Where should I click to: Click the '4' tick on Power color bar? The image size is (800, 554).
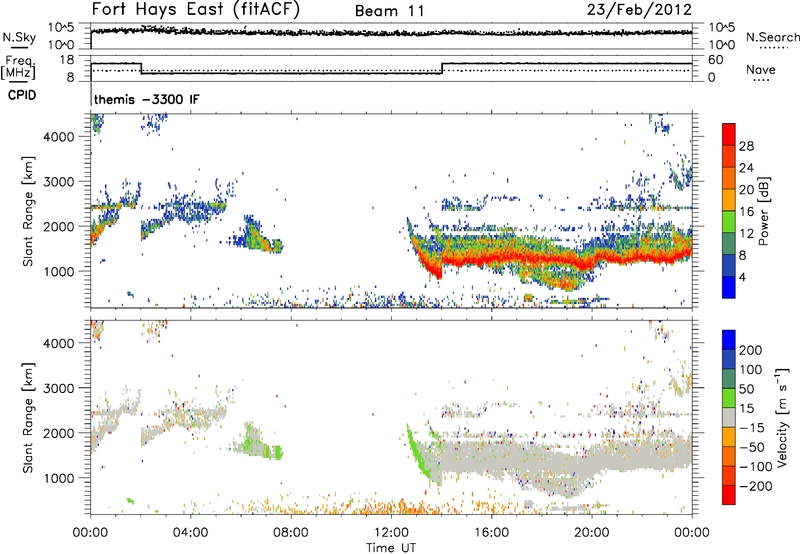[x=742, y=277]
